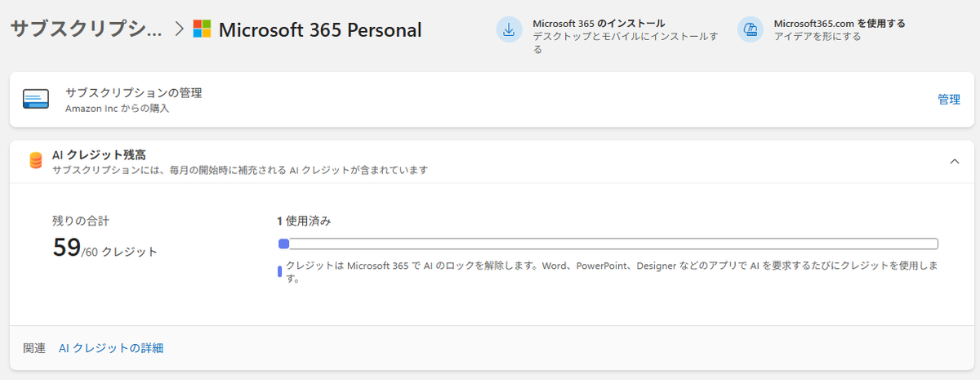Click the credit description starting クレジットは Microsoft 365
The height and width of the screenshot is (380, 980).
(612, 272)
